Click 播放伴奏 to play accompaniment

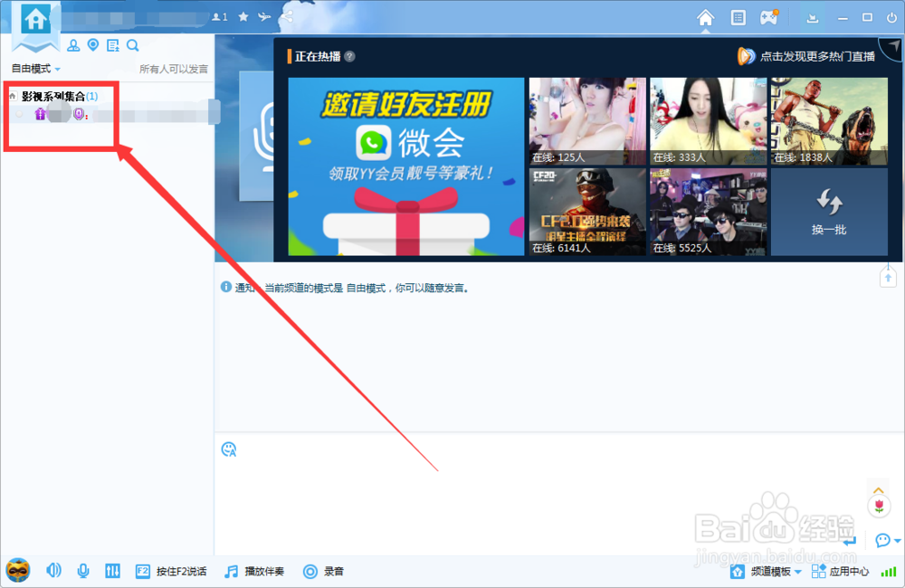coord(254,572)
